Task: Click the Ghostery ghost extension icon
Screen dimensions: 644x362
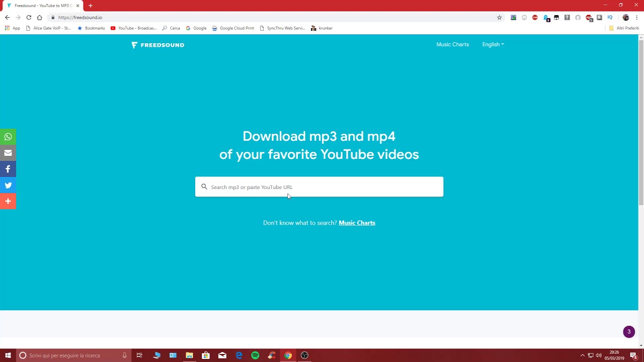Action: point(545,18)
